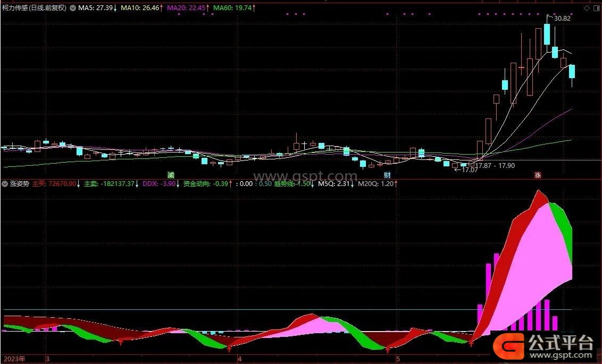Click the 涨姿势 indicator name

pos(20,184)
